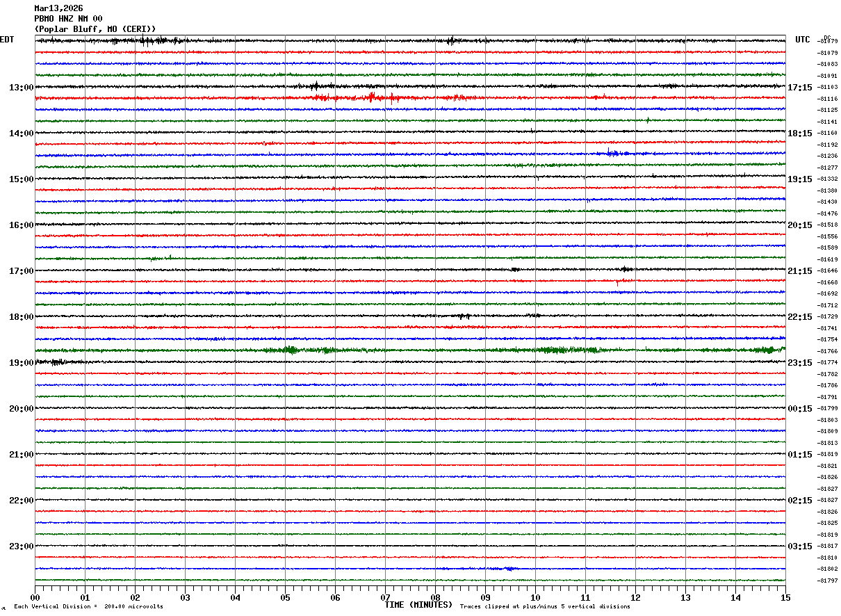Select the 17:00 EDT hour label
841x616 pixels.
(22, 271)
